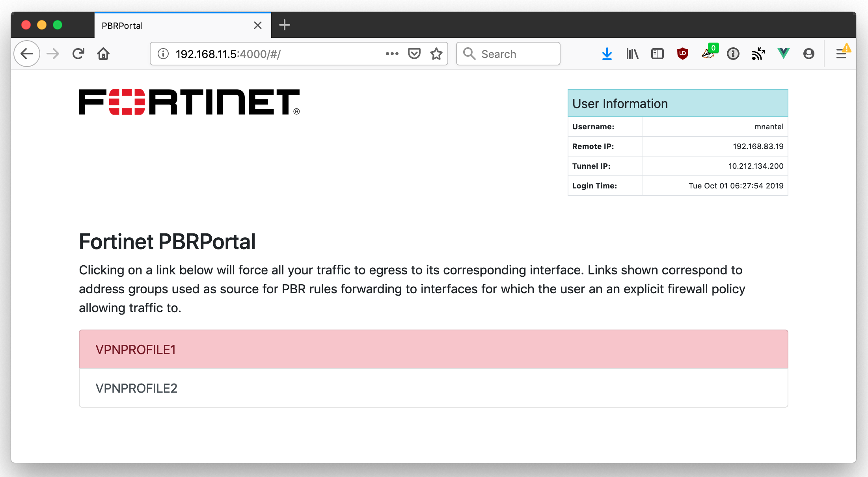The width and height of the screenshot is (868, 477).
Task: Select the VPNPROFILE2 link
Action: pyautogui.click(x=136, y=388)
